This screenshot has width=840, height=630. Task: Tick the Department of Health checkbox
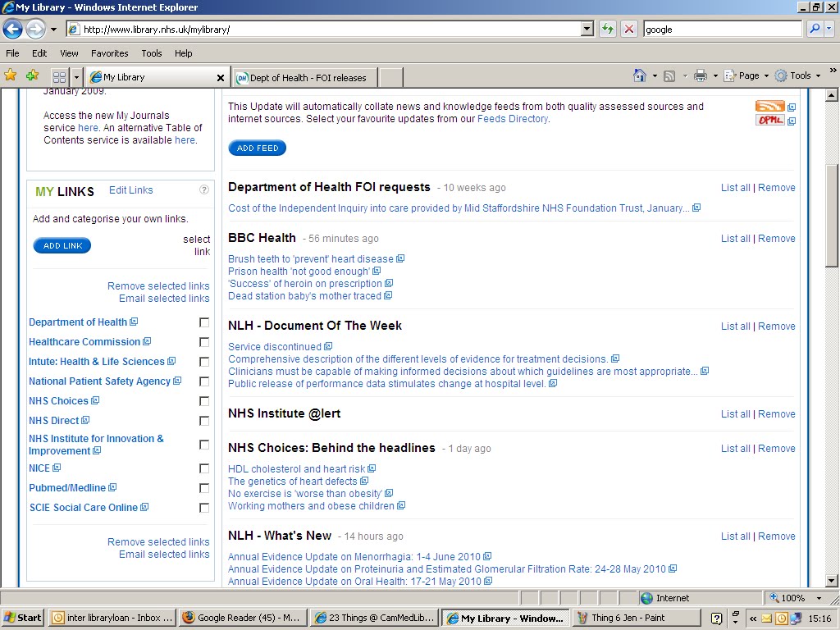point(204,322)
